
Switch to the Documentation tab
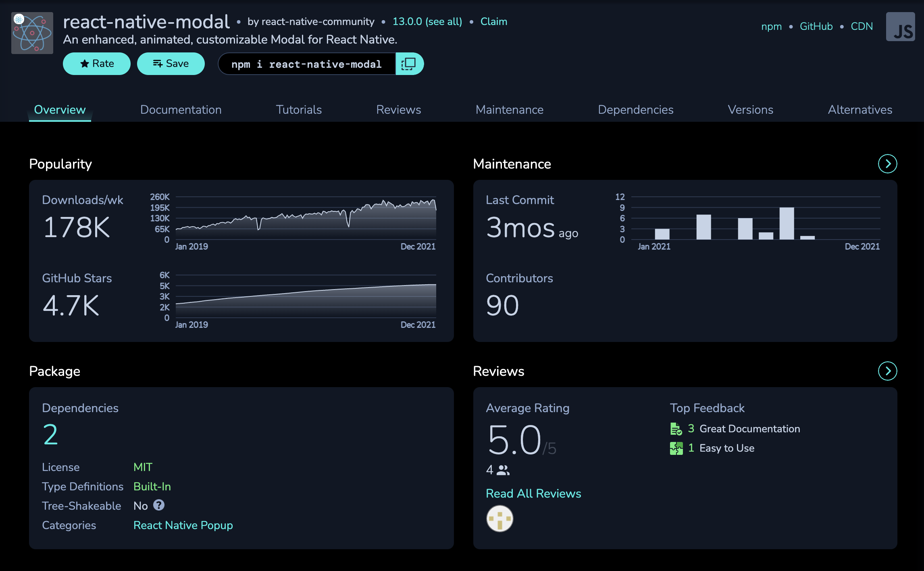tap(181, 110)
